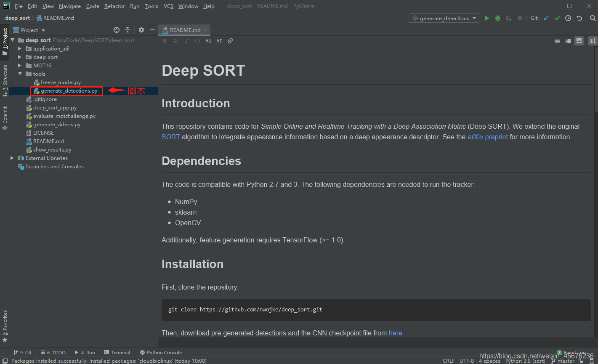The image size is (598, 364).
Task: Expand External Libraries node
Action: pos(12,158)
